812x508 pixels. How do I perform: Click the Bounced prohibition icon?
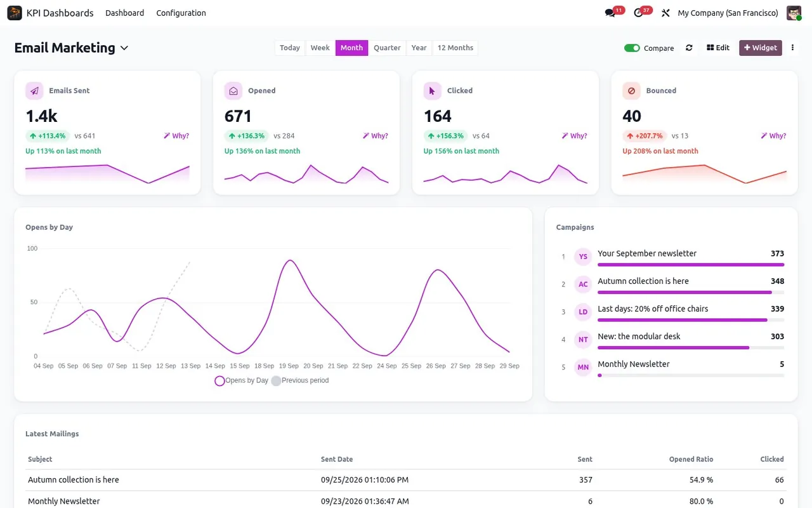(632, 91)
